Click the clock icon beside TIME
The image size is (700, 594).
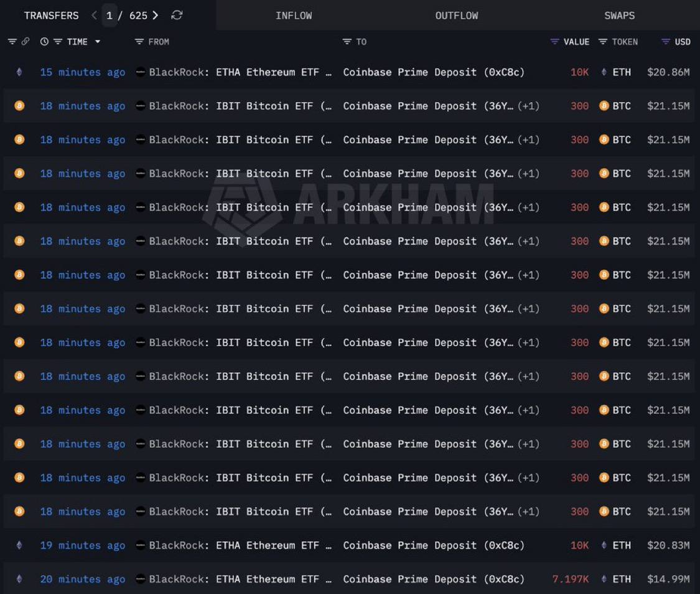point(44,42)
